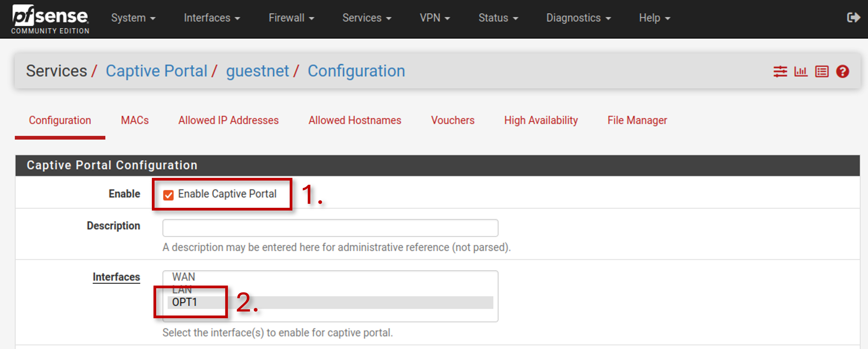Open related status chart icon
Viewport: 868px width, 349px height.
801,72
